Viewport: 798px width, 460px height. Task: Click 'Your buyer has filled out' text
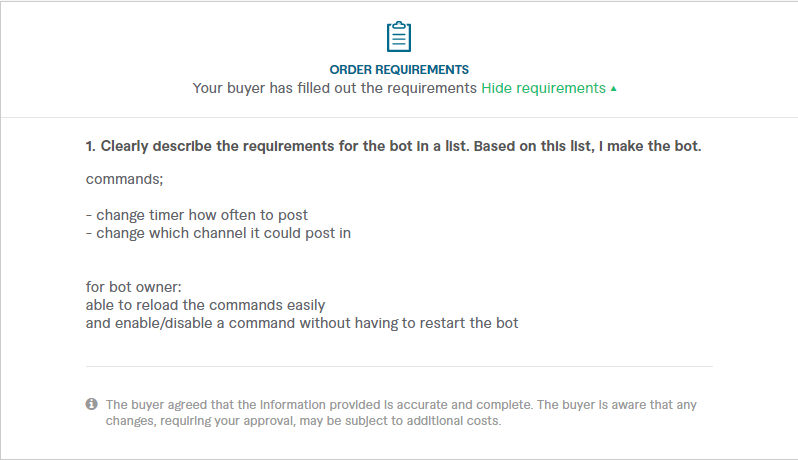[x=334, y=88]
